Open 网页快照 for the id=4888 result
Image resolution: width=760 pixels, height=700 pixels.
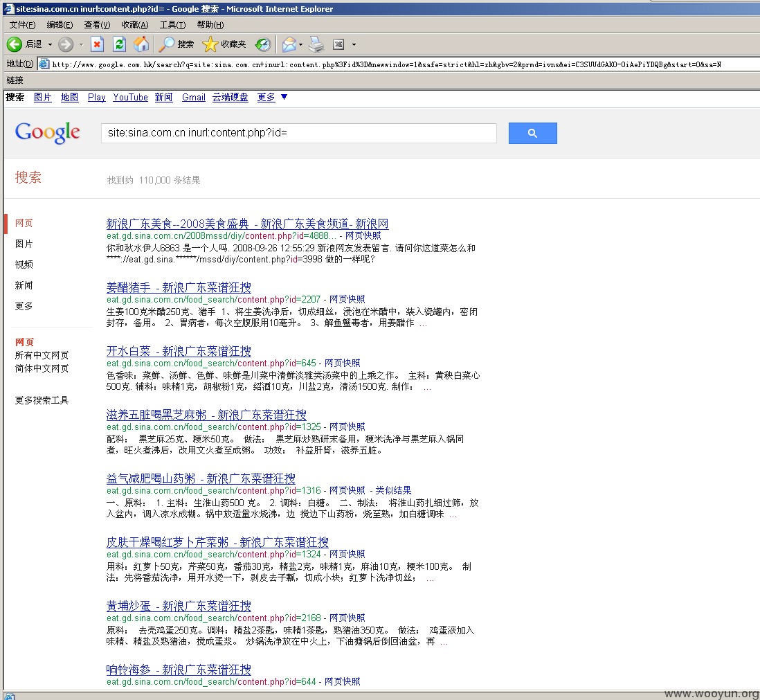363,235
